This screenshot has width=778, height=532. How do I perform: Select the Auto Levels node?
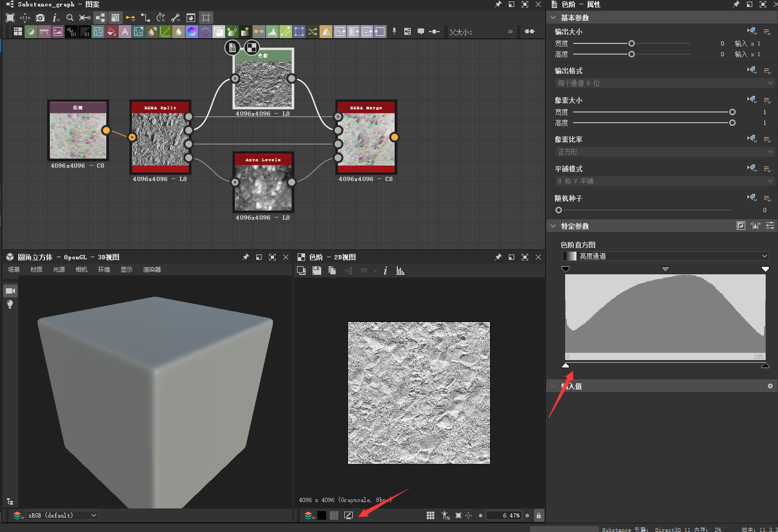(x=263, y=184)
